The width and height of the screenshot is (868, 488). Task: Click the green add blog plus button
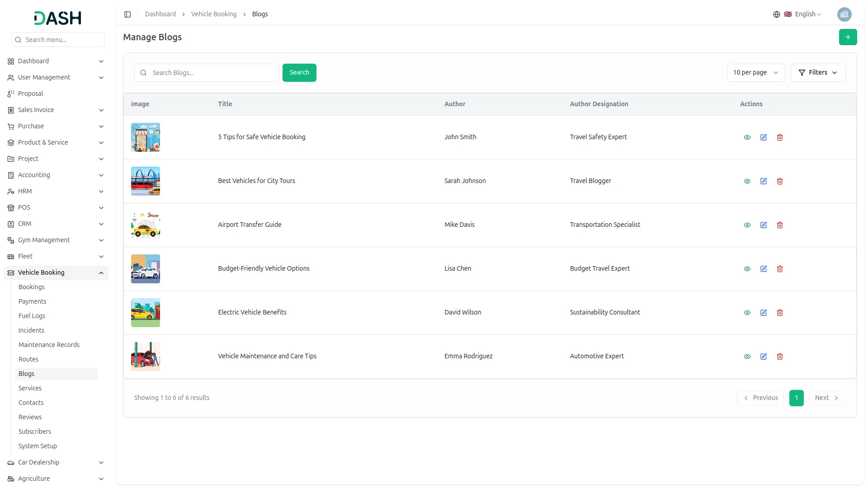coord(848,37)
